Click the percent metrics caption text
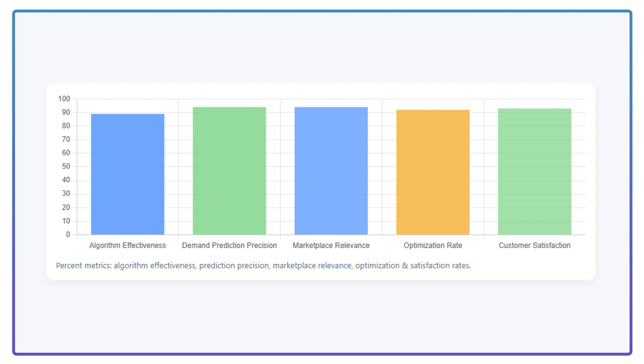Viewport: 644px width, 364px height. pos(263,266)
